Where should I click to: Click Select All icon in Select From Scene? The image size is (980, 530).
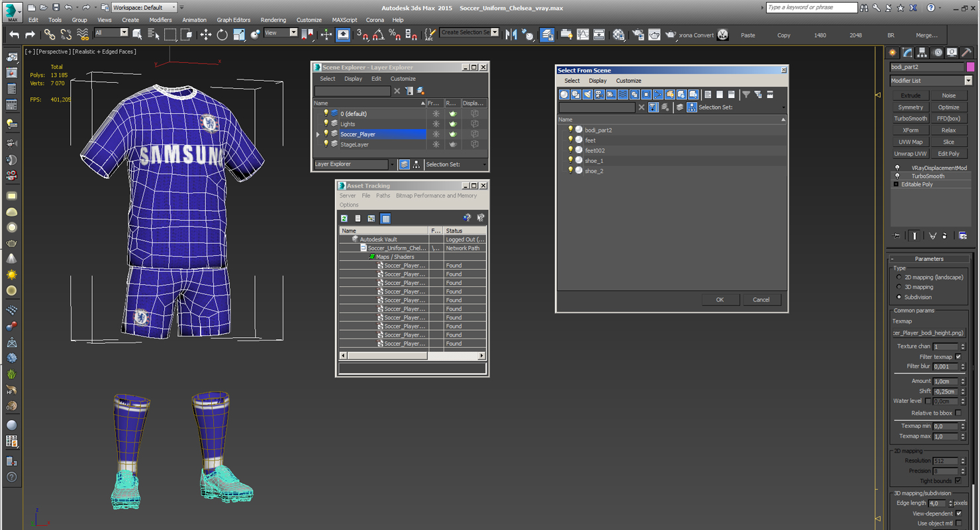click(708, 95)
